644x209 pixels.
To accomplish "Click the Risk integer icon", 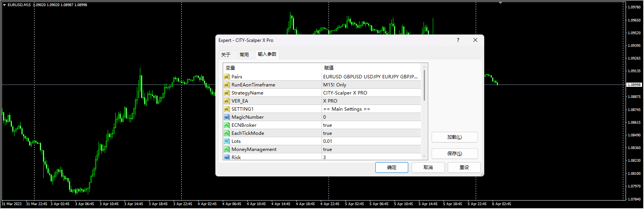I will (x=227, y=157).
